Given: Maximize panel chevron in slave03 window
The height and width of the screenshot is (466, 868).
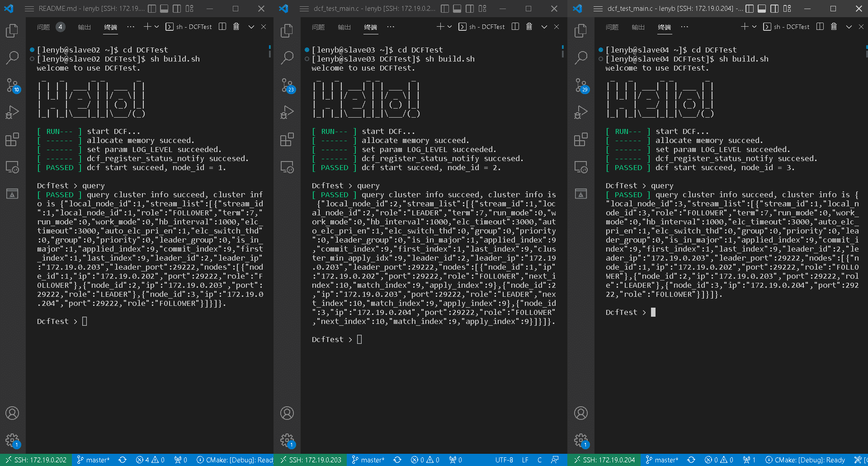Looking at the screenshot, I should click(544, 27).
